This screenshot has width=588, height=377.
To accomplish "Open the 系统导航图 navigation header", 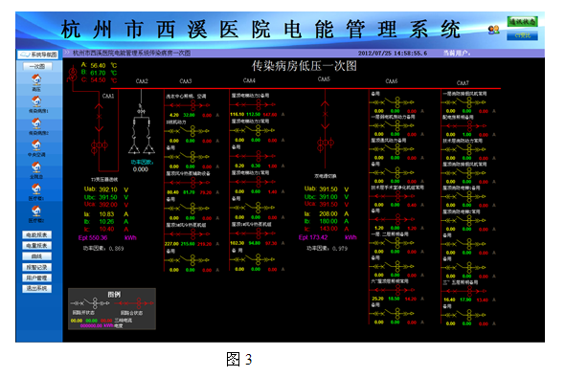I will (x=38, y=55).
